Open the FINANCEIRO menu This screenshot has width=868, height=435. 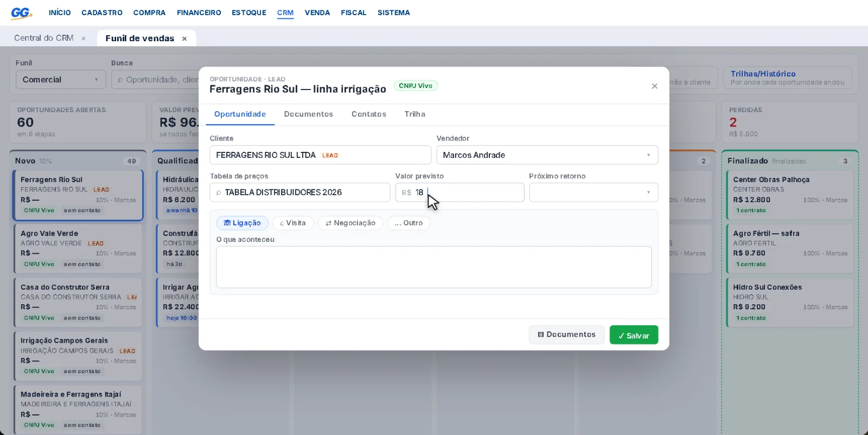pyautogui.click(x=199, y=12)
